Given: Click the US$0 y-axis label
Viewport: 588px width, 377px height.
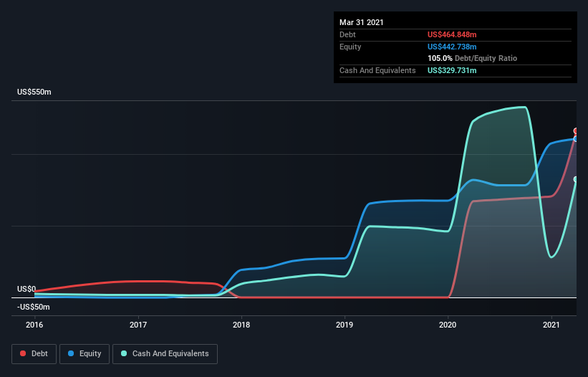Looking at the screenshot, I should (26, 289).
